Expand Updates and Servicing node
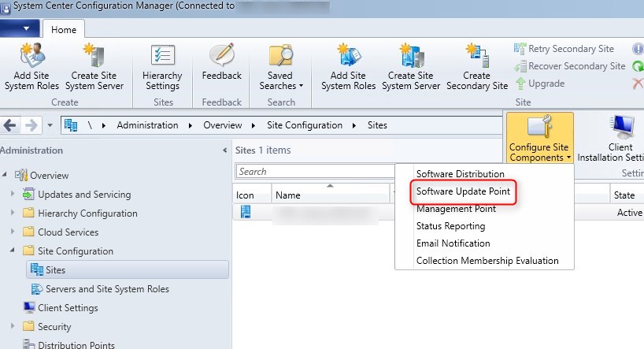The width and height of the screenshot is (644, 349). point(13,194)
